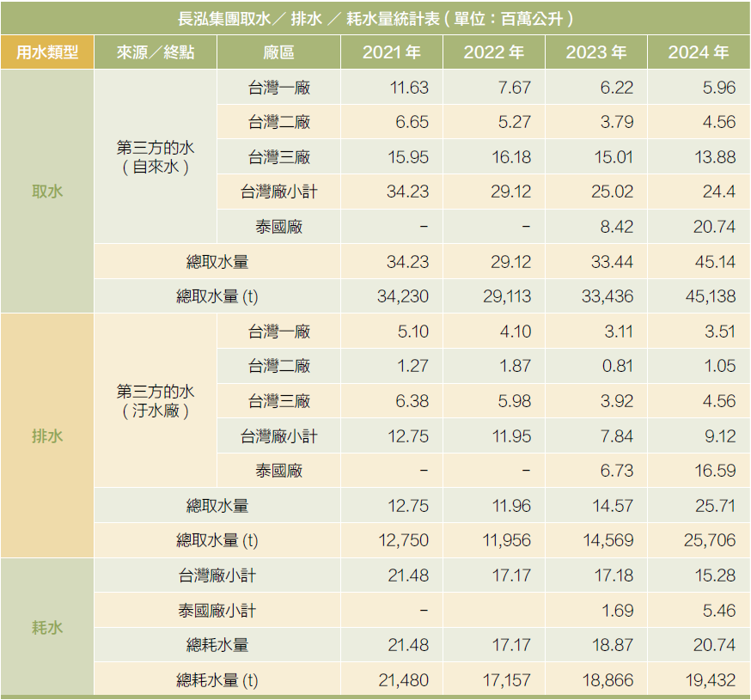This screenshot has height=700, width=751.
Task: Click the value 21,480
Action: pos(403,680)
